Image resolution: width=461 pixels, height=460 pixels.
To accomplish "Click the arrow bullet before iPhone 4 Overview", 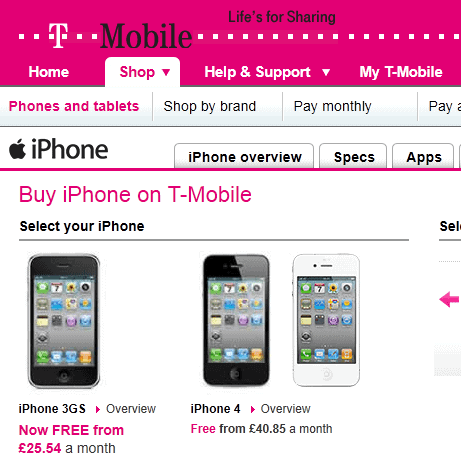I will coord(253,409).
